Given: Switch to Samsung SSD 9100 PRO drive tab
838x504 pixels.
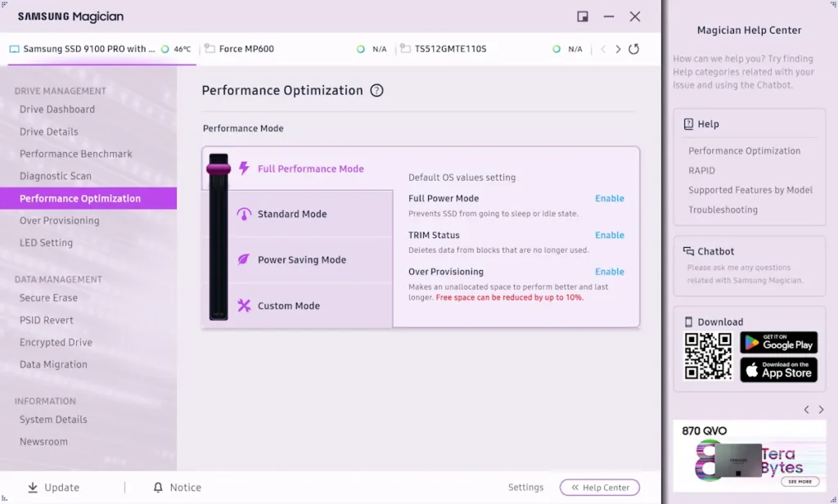Looking at the screenshot, I should (101, 48).
